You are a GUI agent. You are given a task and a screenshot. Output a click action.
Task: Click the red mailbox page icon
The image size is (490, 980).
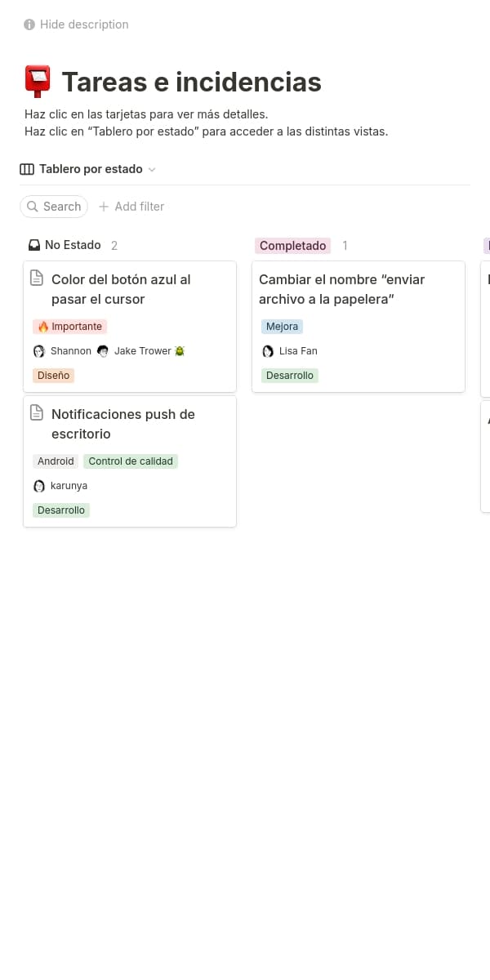pyautogui.click(x=36, y=81)
